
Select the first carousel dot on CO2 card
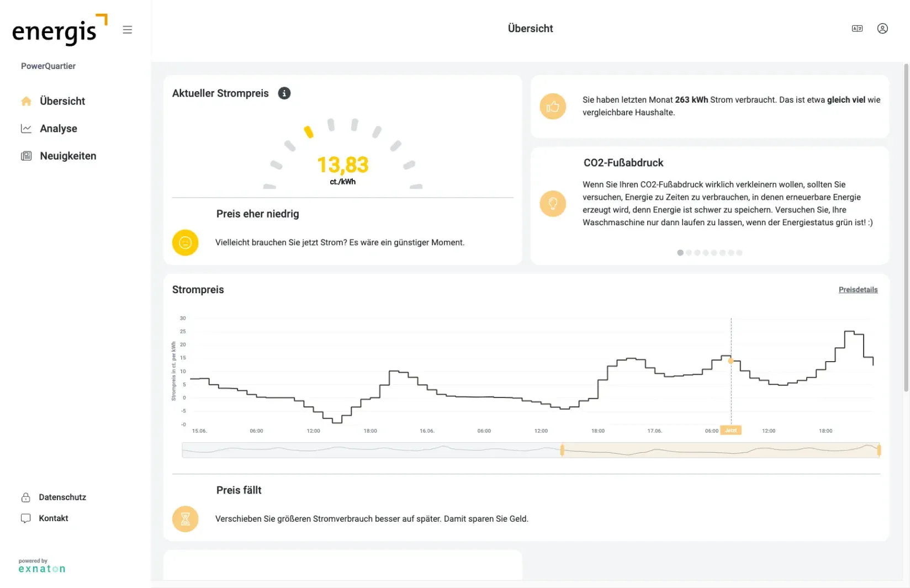click(x=680, y=252)
